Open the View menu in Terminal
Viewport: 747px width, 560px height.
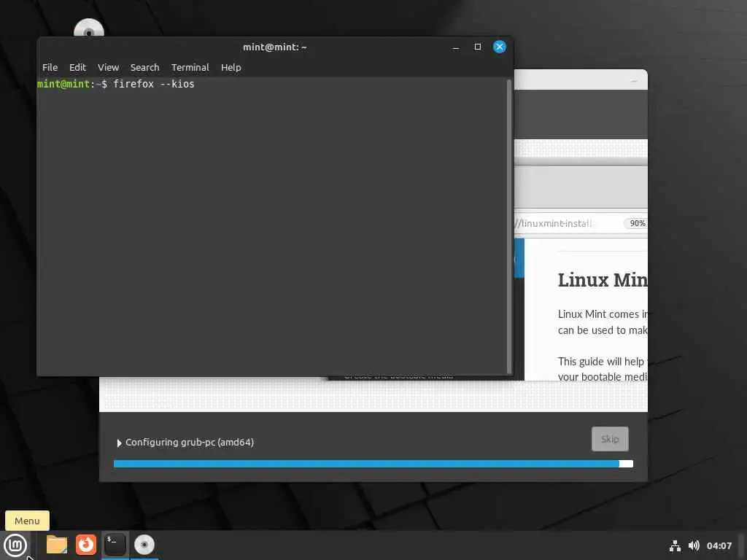point(108,68)
